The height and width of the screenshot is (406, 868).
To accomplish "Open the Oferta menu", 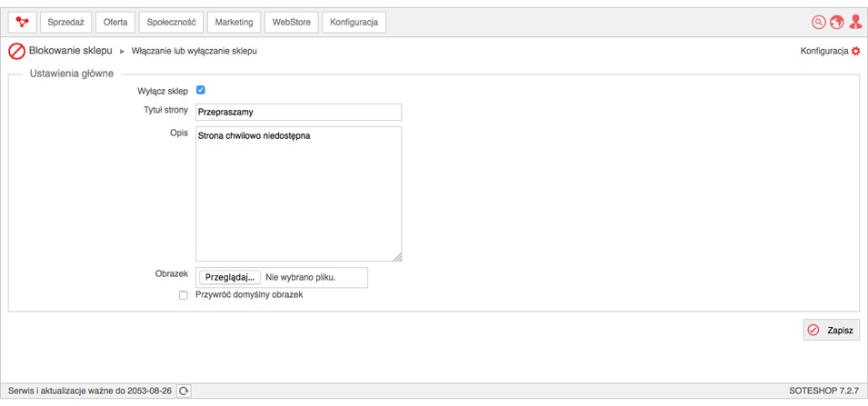I will [x=115, y=22].
